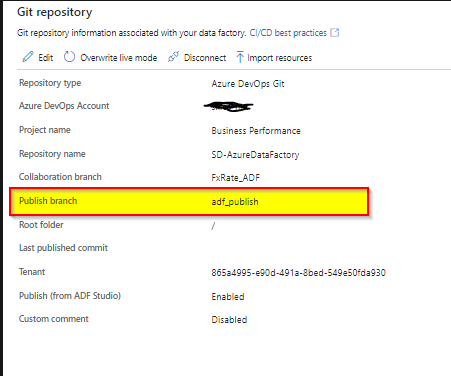Viewport: 451px width, 376px height.
Task: Click the circular Overwrite live mode icon
Action: (69, 57)
